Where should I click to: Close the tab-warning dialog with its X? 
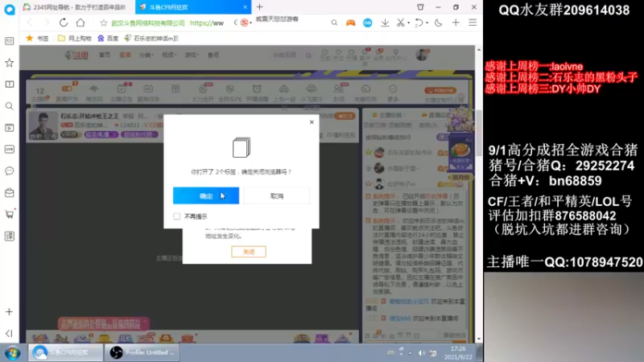point(312,122)
